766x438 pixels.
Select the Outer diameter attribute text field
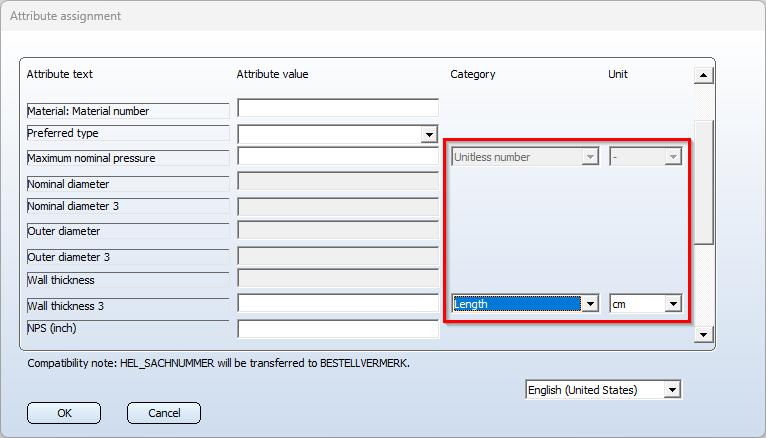[128, 231]
